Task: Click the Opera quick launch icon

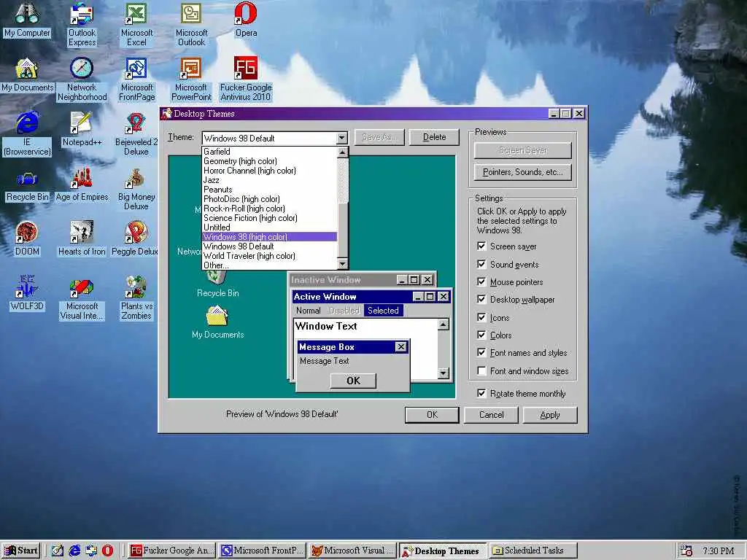Action: click(x=108, y=551)
